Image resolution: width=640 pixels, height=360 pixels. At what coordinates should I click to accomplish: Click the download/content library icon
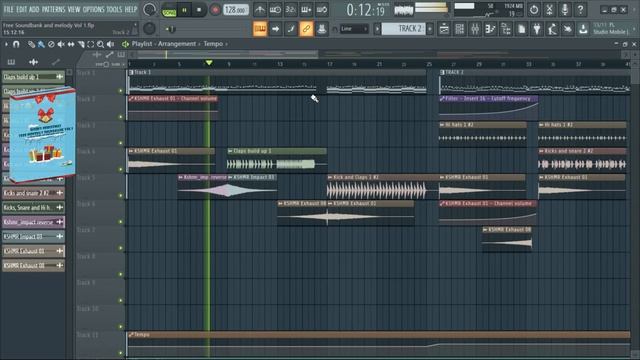click(583, 29)
